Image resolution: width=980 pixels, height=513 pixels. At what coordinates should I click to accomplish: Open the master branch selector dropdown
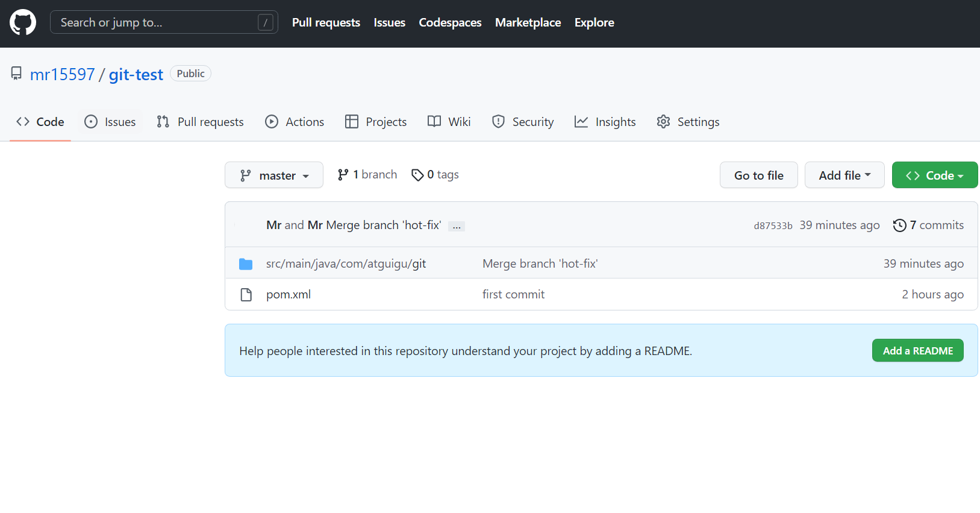[x=274, y=175]
